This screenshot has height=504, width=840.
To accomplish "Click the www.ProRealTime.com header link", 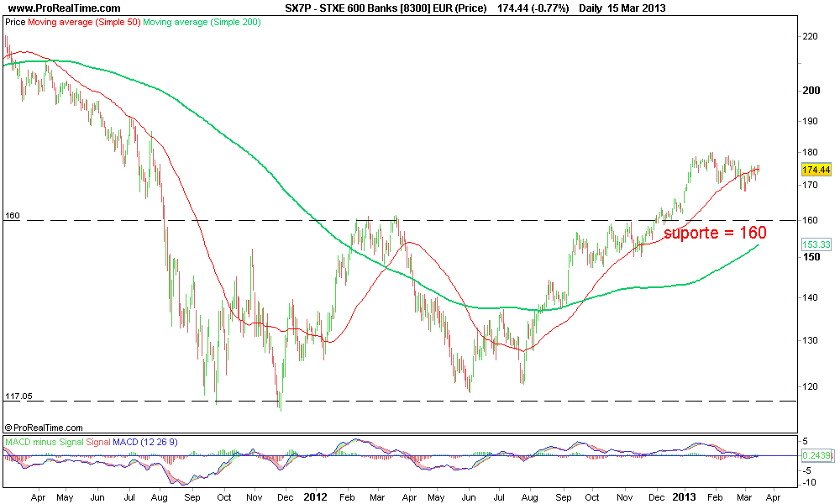I will pyautogui.click(x=65, y=8).
